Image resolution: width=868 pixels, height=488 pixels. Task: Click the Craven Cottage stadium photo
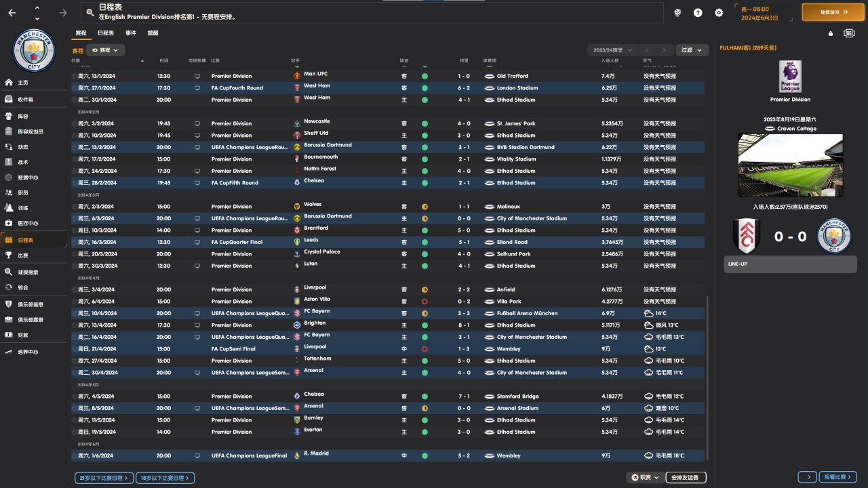pos(790,165)
